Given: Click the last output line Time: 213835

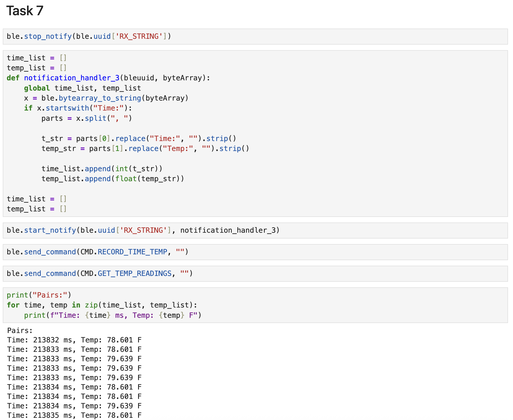Looking at the screenshot, I should pos(73,415).
